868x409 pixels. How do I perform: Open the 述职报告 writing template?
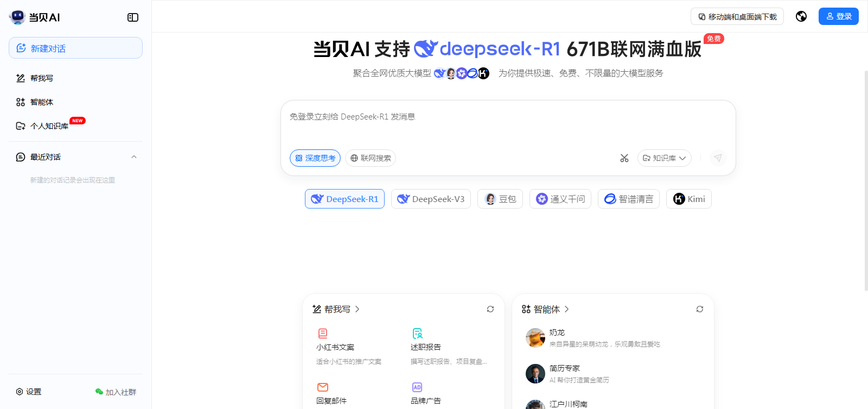[426, 347]
